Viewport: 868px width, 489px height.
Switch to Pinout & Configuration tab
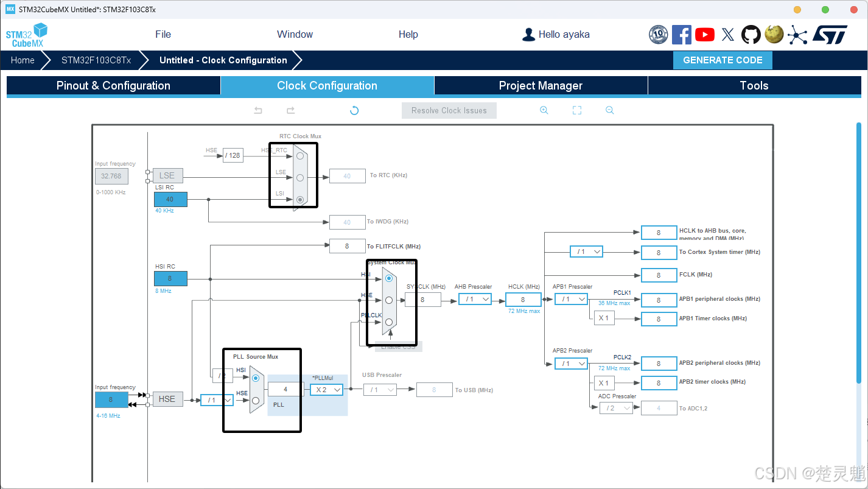(x=114, y=86)
